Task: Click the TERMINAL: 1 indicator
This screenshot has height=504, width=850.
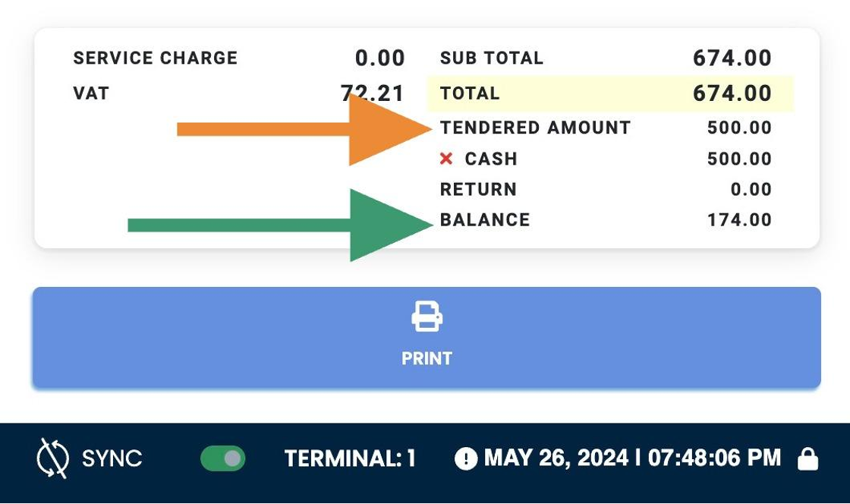Action: point(350,458)
